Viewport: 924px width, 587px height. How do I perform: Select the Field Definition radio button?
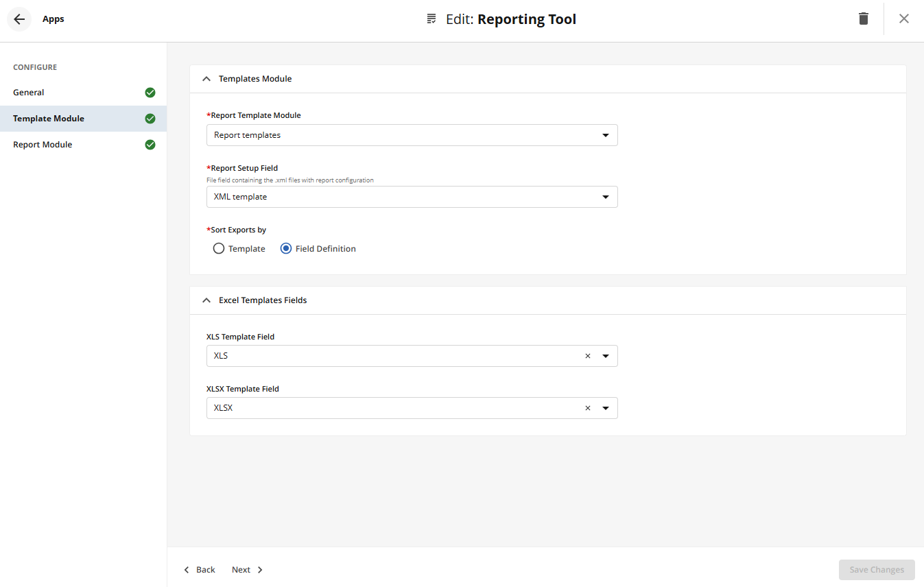(x=286, y=248)
